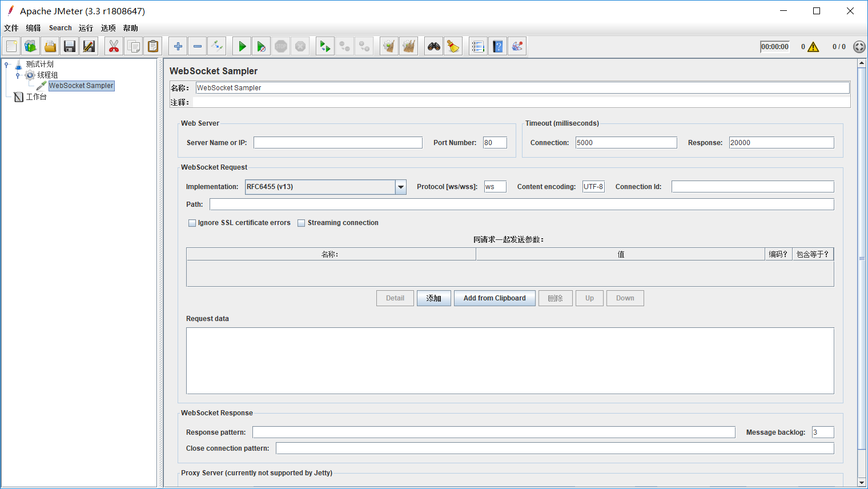Open the 运行 menu
Viewport: 868px width, 489px height.
pyautogui.click(x=86, y=28)
